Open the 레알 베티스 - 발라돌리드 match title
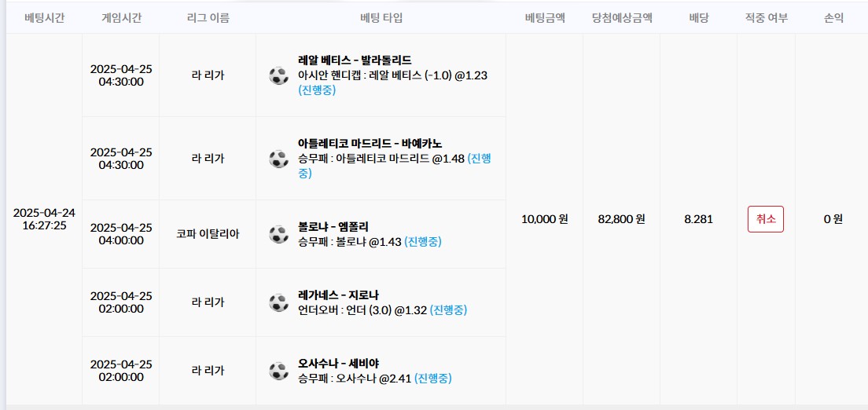 (x=355, y=60)
